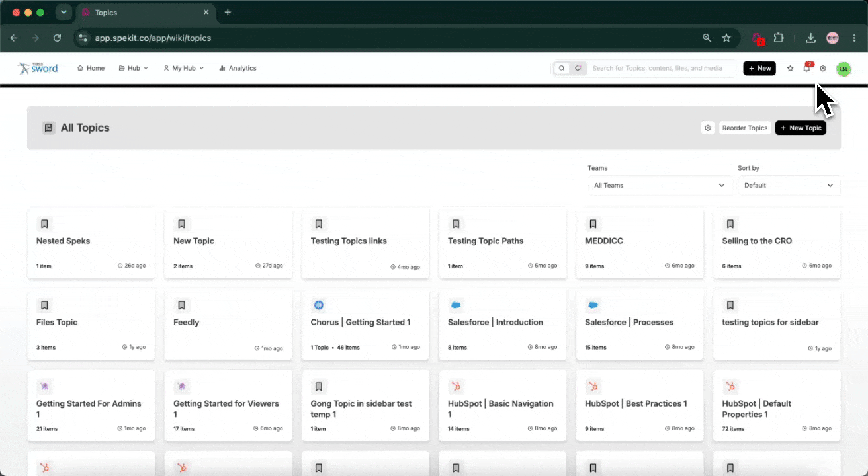
Task: Open the UA user avatar menu
Action: click(844, 69)
